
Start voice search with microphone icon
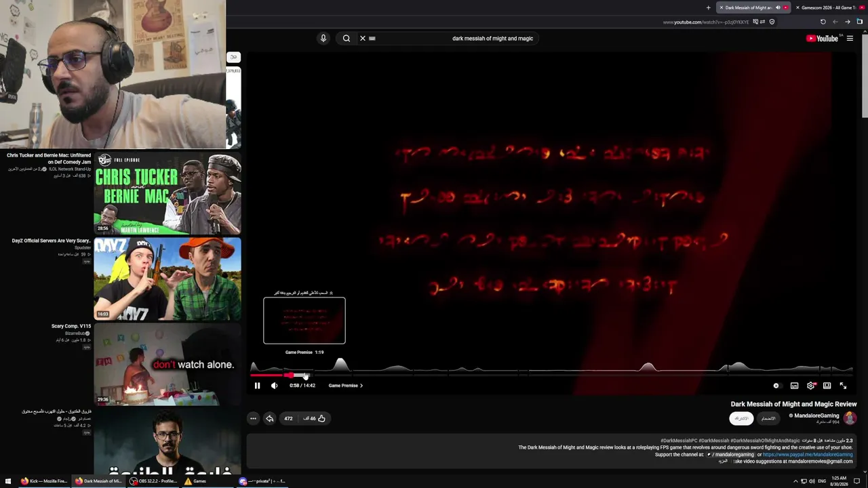tap(323, 39)
